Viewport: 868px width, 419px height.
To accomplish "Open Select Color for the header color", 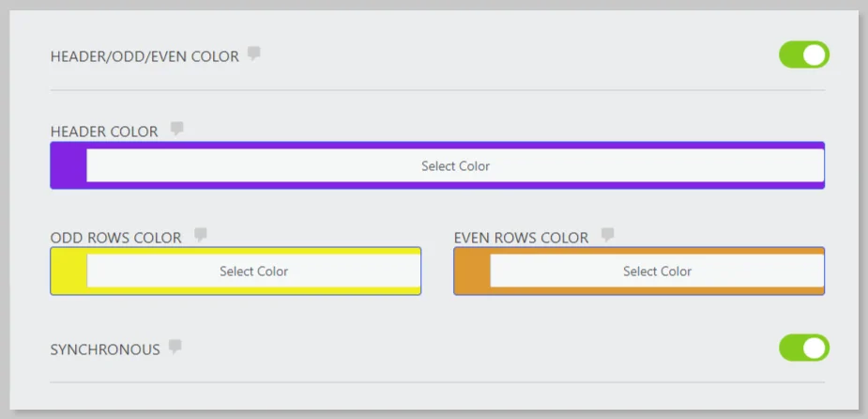I will [455, 166].
